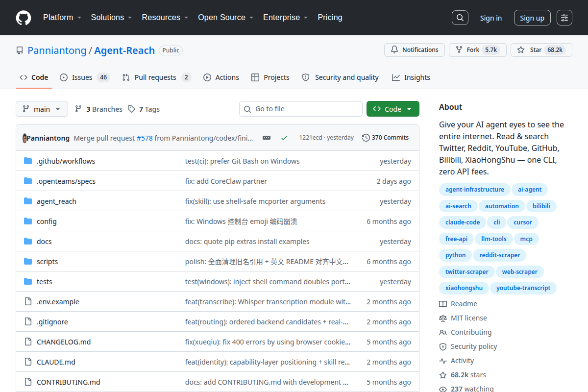Click the folder icon for .github/workflows
The image size is (588, 392).
click(28, 161)
